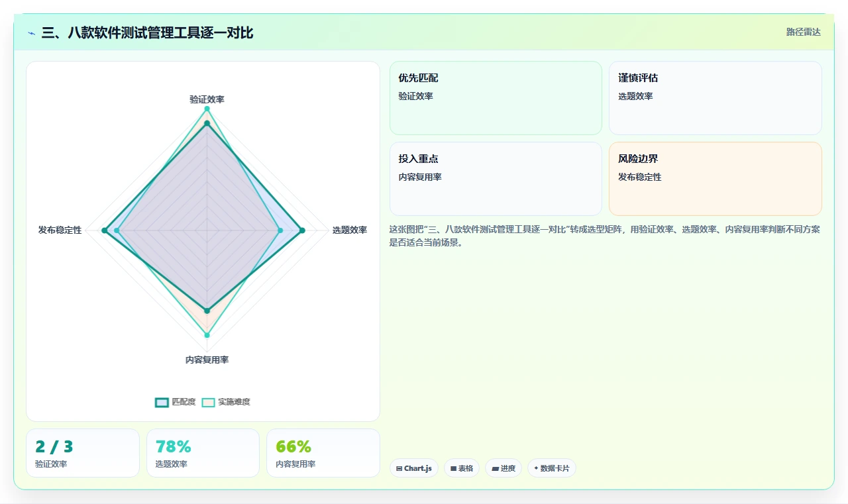This screenshot has height=504, width=848.
Task: Select the 表格 tag label
Action: (466, 468)
